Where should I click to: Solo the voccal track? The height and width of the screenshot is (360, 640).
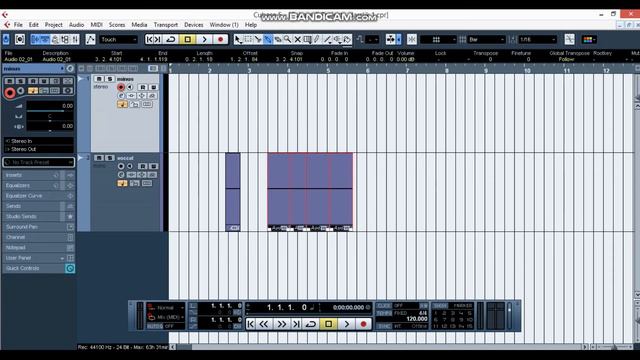click(109, 158)
